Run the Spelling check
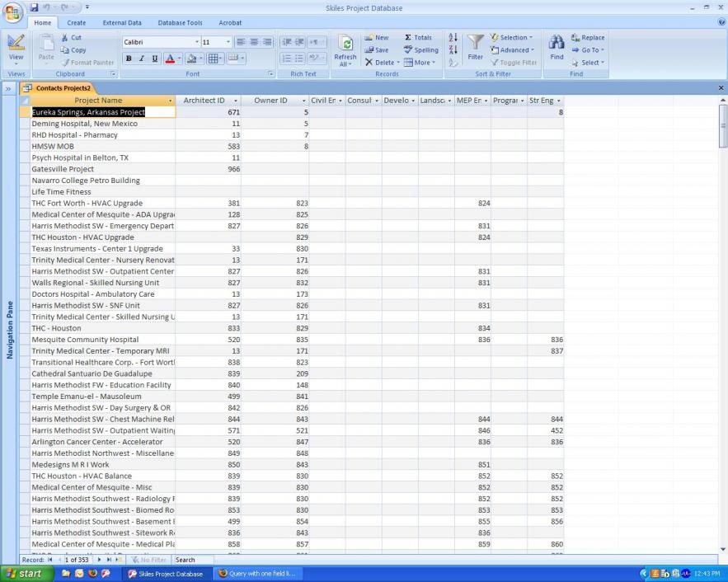 pos(421,50)
